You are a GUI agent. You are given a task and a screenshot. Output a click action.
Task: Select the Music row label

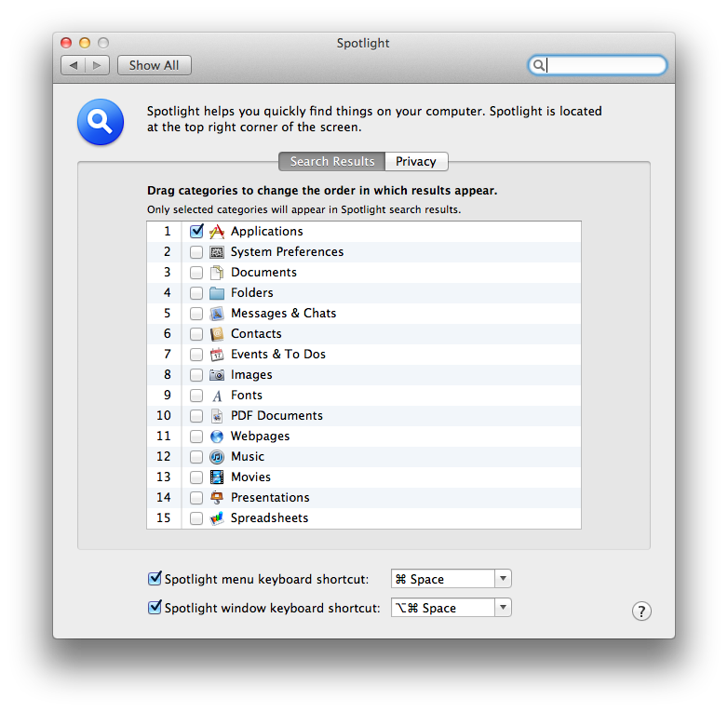pyautogui.click(x=248, y=457)
